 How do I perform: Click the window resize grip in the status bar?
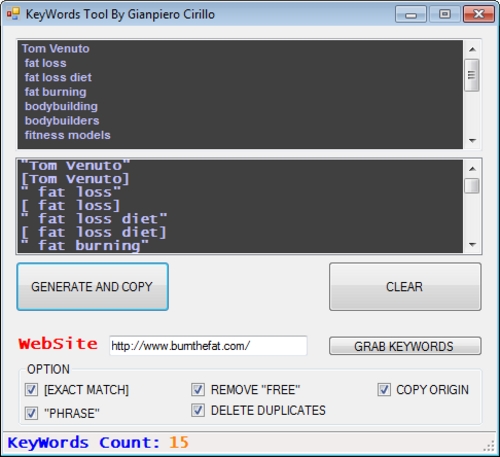click(489, 446)
